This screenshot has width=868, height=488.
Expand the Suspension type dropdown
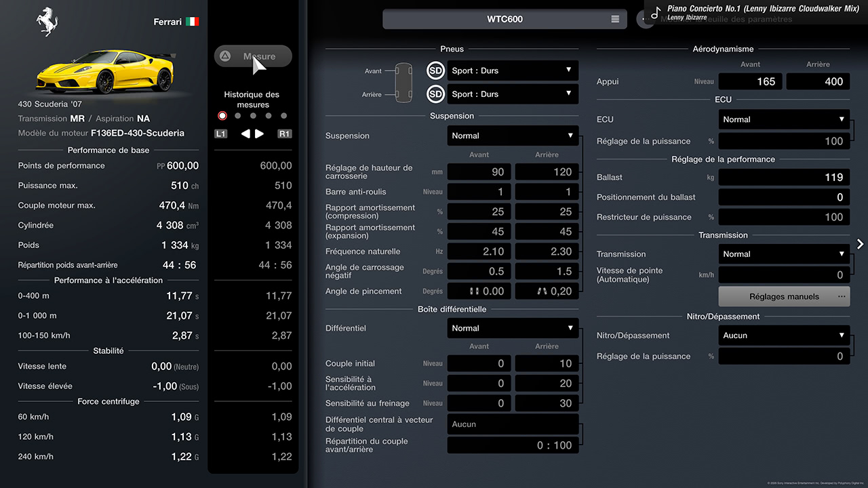[x=513, y=136]
